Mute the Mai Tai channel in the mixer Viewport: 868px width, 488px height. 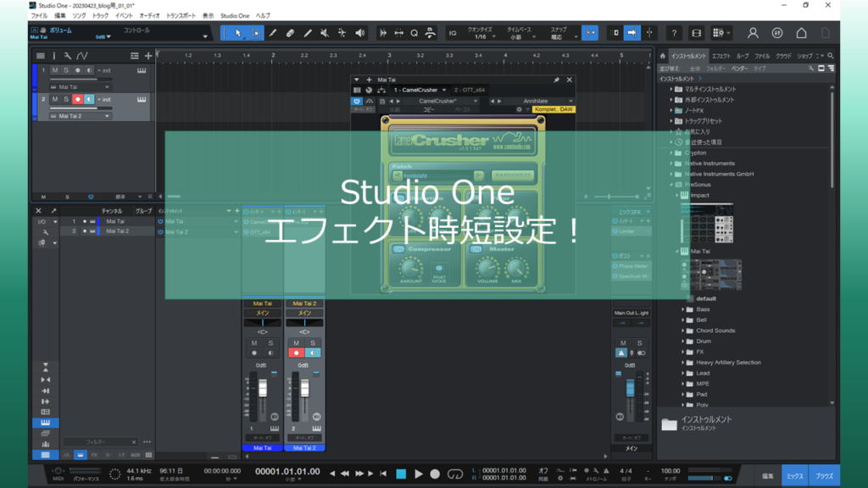[x=253, y=342]
